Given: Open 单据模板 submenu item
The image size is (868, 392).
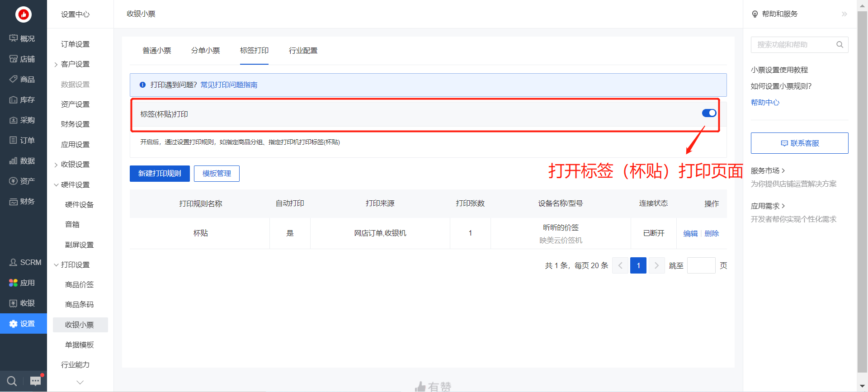Looking at the screenshot, I should point(80,345).
